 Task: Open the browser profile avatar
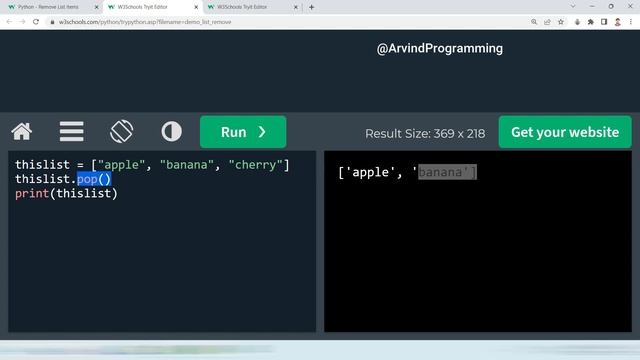618,22
